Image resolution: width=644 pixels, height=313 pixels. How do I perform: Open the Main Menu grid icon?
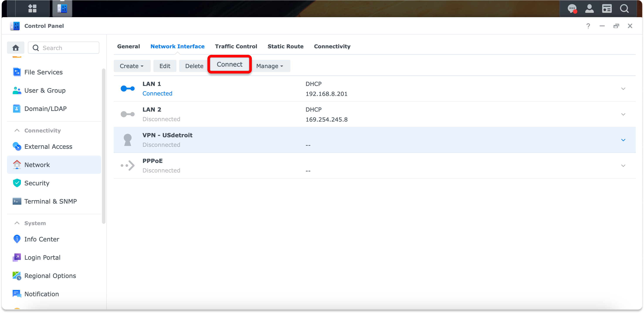pyautogui.click(x=32, y=8)
